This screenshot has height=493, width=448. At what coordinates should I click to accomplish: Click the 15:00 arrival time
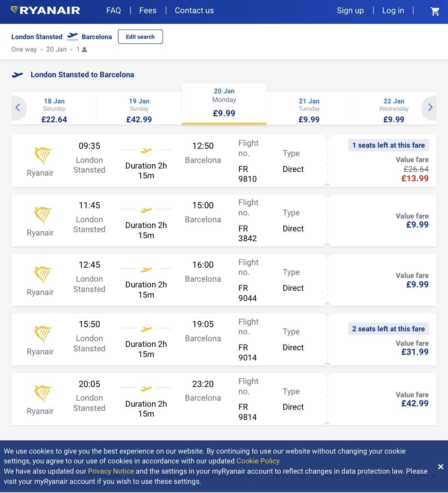pyautogui.click(x=203, y=205)
